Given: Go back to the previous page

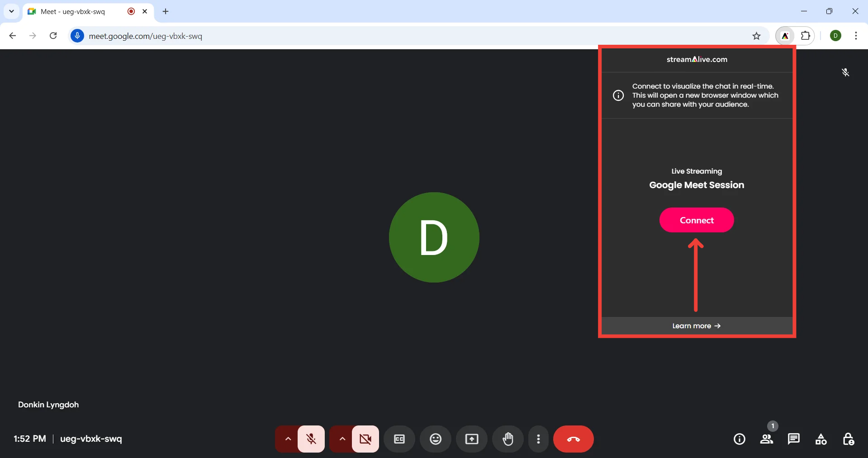Looking at the screenshot, I should 13,36.
